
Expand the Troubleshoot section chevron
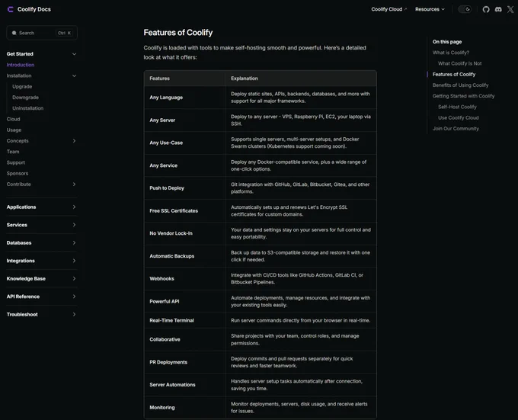pos(74,314)
